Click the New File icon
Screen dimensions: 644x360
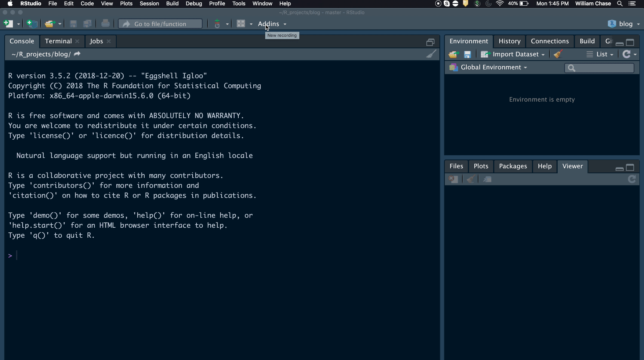point(8,24)
